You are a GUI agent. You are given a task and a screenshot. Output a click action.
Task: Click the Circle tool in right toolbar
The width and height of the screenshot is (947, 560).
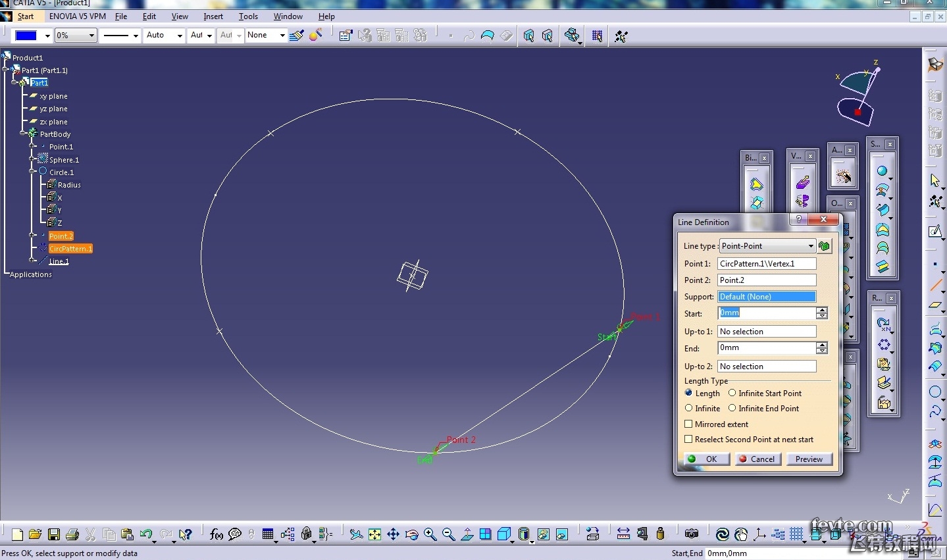935,392
